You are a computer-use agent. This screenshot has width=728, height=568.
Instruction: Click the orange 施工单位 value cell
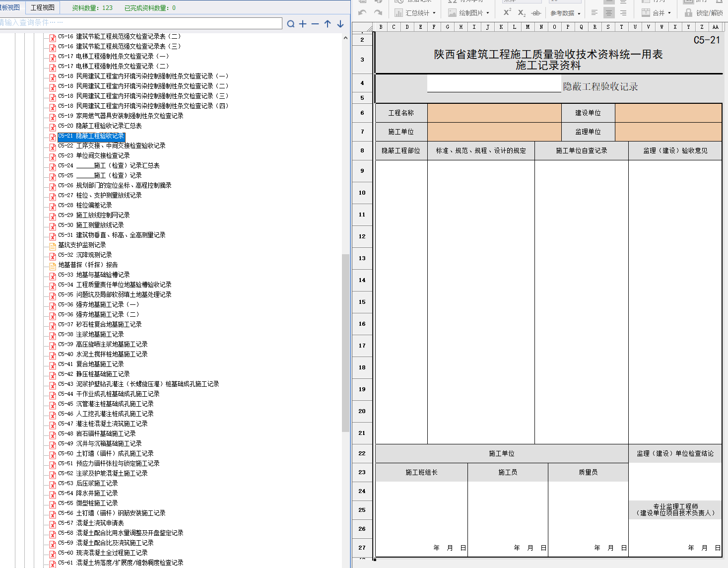pyautogui.click(x=494, y=132)
